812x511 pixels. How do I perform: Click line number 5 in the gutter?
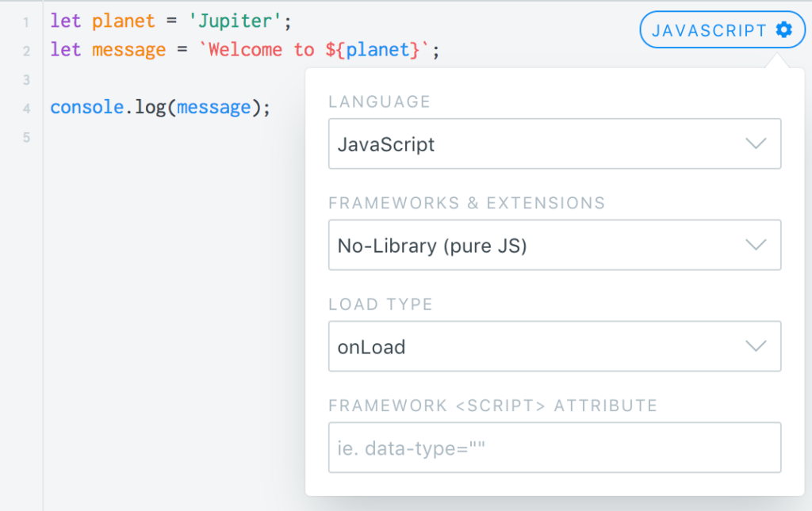[25, 137]
